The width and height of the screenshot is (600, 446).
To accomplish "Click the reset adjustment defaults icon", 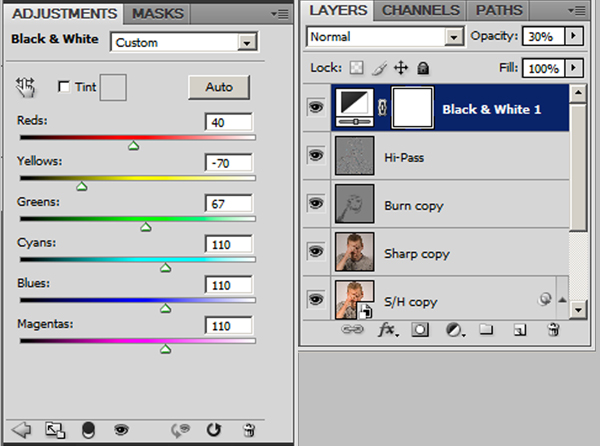I will (x=213, y=430).
